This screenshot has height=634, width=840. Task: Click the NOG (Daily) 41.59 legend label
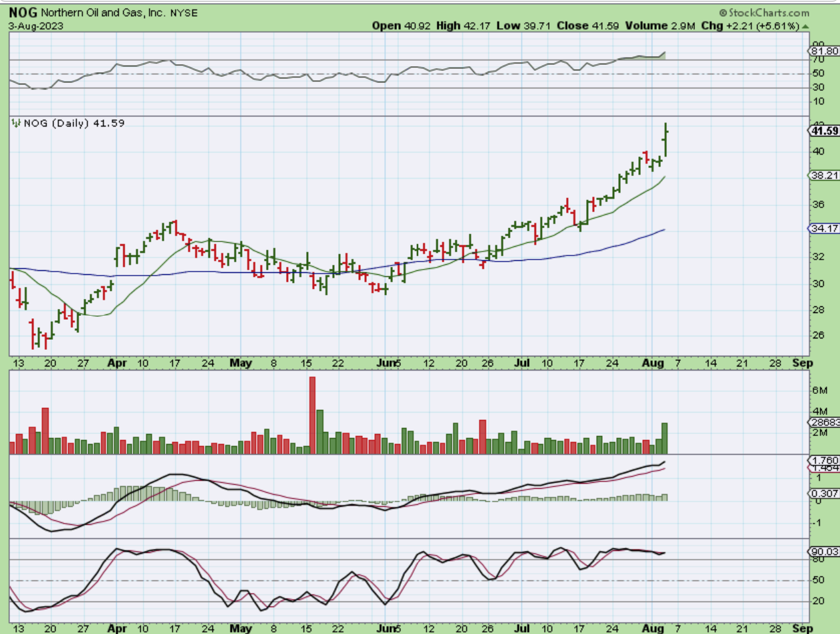pos(74,123)
